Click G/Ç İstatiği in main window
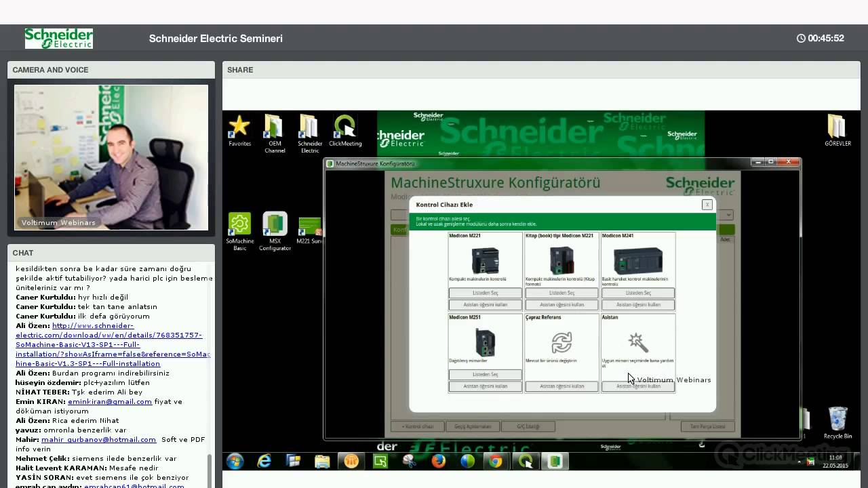Screen dimensions: 868x488 [x=528, y=426]
